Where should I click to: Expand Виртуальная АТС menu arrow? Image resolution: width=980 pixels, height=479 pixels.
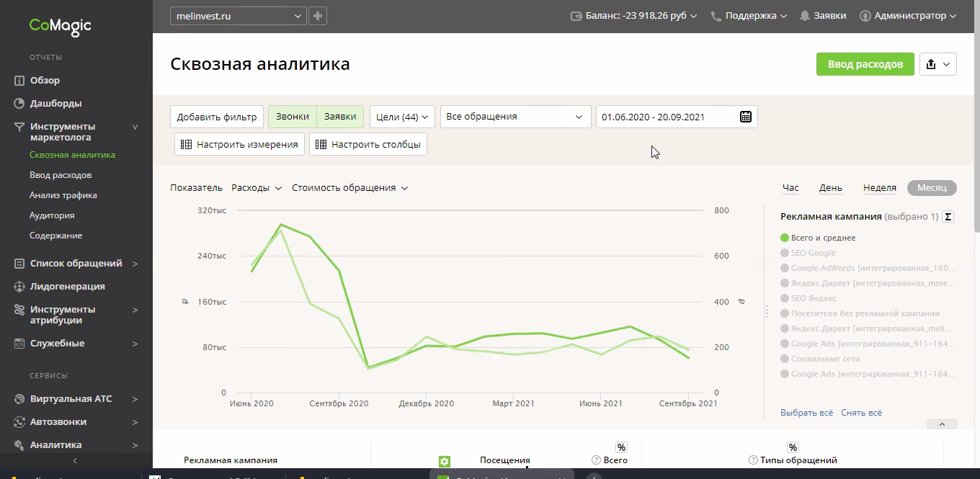tap(135, 399)
